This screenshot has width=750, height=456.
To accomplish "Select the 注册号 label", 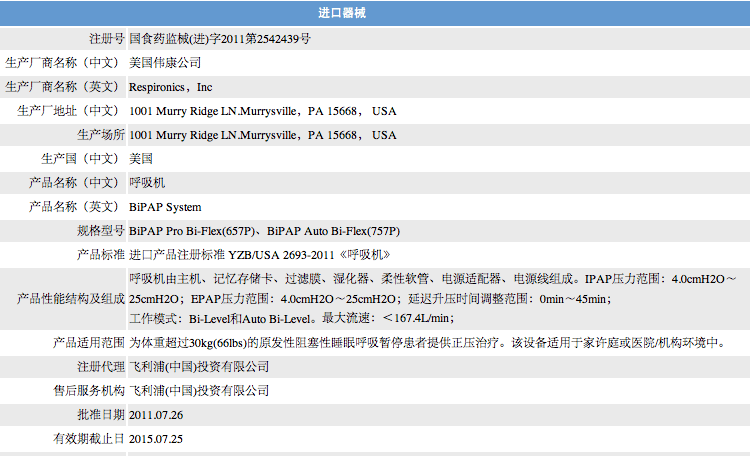I will 107,39.
